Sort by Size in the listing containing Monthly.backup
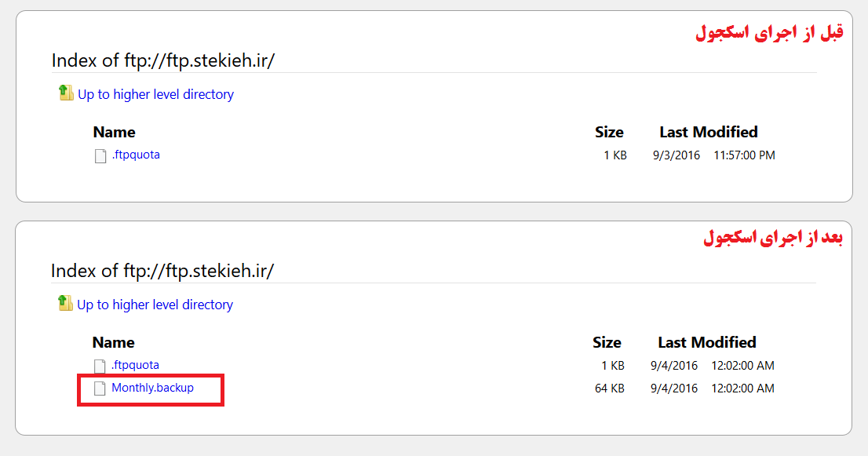This screenshot has height=456, width=868. 607,342
